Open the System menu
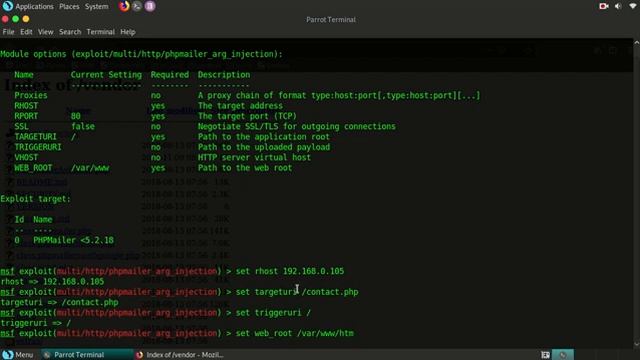640x360 pixels. pos(96,7)
